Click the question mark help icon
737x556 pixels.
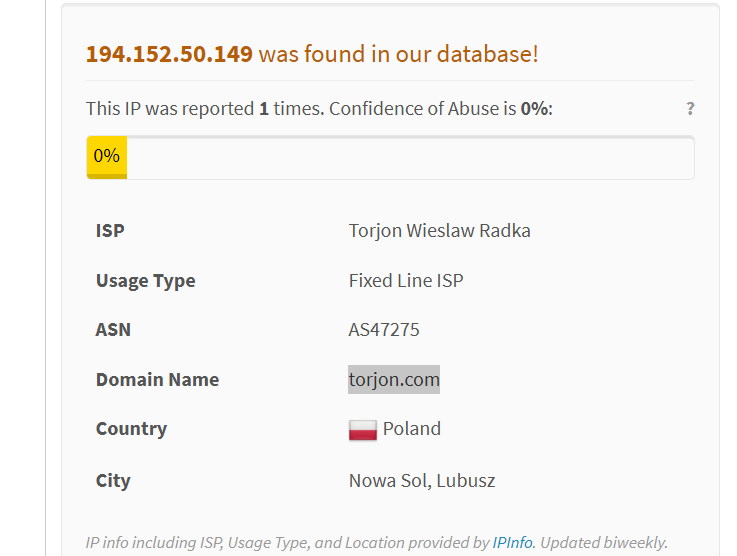click(x=690, y=109)
